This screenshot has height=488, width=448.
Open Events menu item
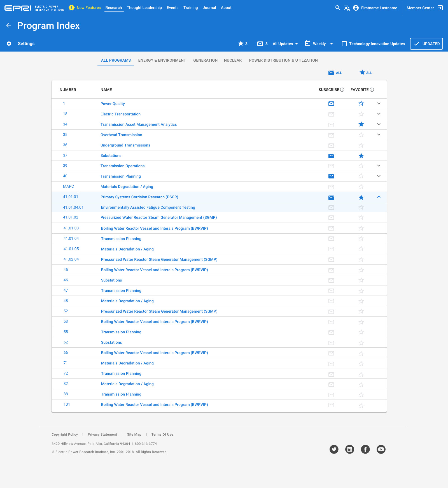172,8
